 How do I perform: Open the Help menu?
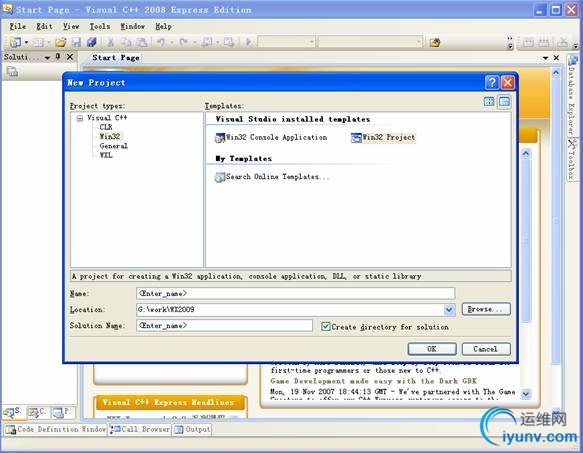pos(163,26)
